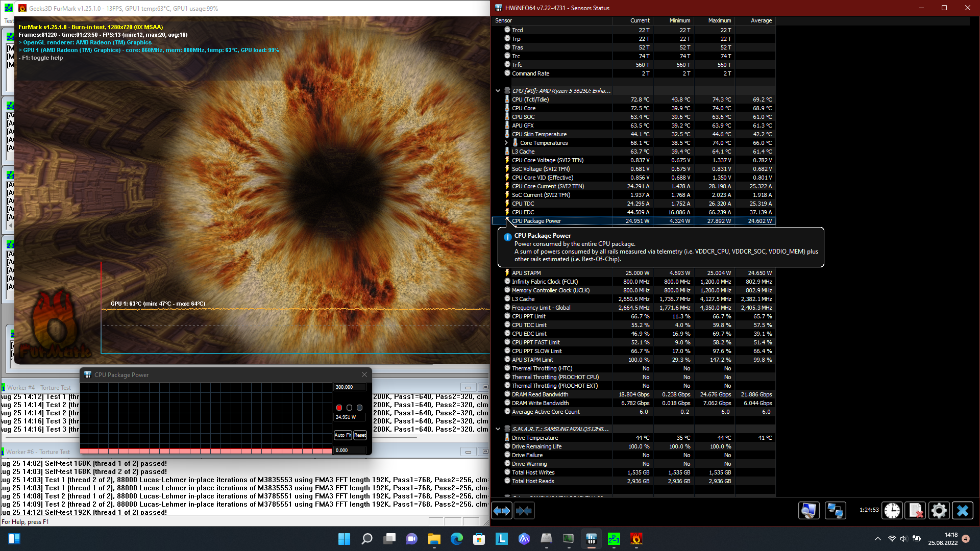Click the blue X close sensors icon
The width and height of the screenshot is (980, 551).
coord(963,511)
